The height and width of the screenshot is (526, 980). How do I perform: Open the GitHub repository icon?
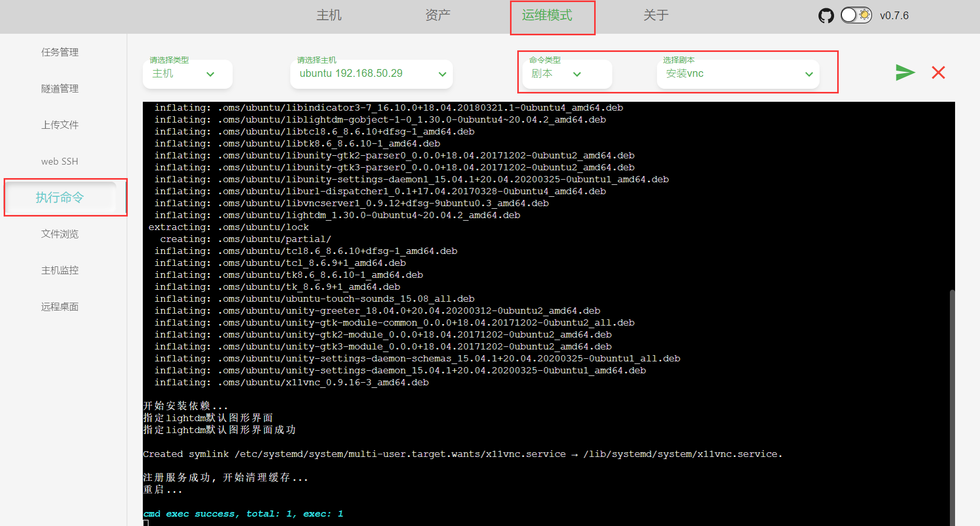coord(826,16)
